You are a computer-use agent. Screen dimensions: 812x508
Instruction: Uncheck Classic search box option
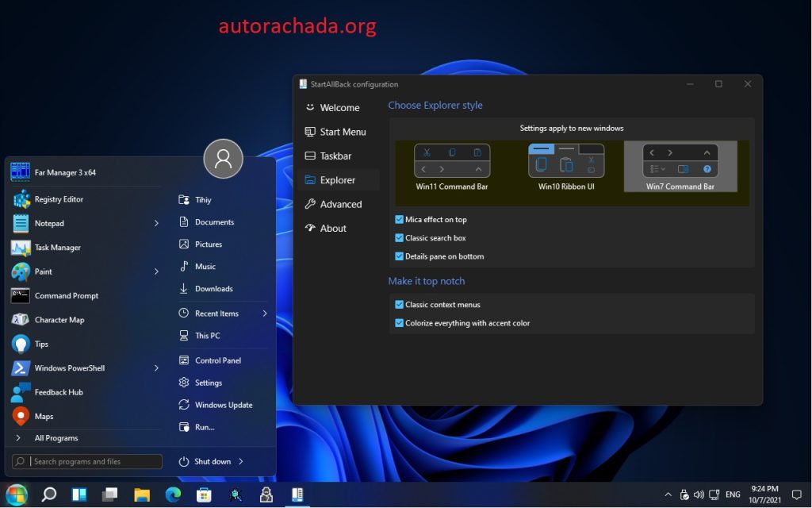[400, 238]
